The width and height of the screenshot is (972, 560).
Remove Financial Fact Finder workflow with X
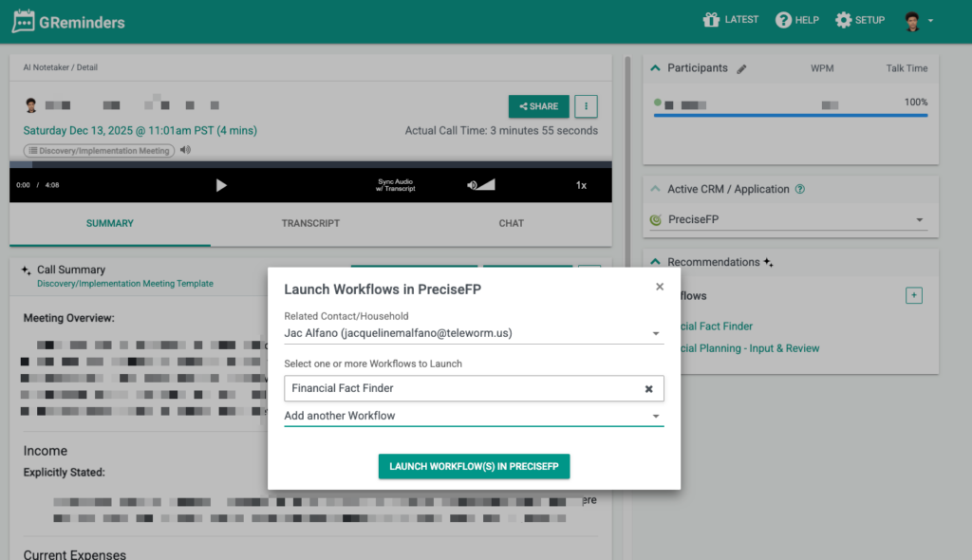point(649,388)
